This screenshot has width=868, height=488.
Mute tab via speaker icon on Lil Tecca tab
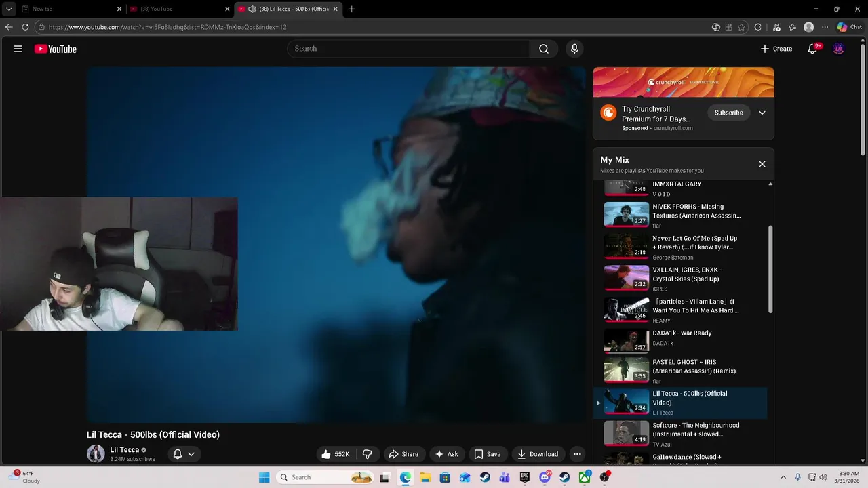tap(252, 9)
